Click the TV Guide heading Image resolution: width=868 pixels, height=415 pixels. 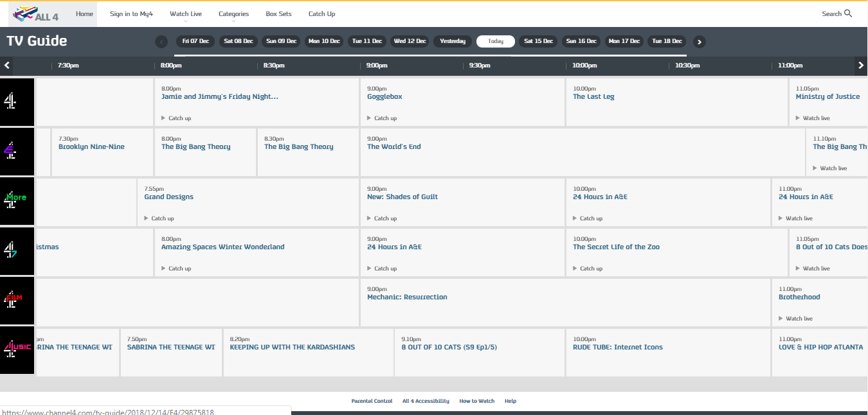(x=37, y=41)
